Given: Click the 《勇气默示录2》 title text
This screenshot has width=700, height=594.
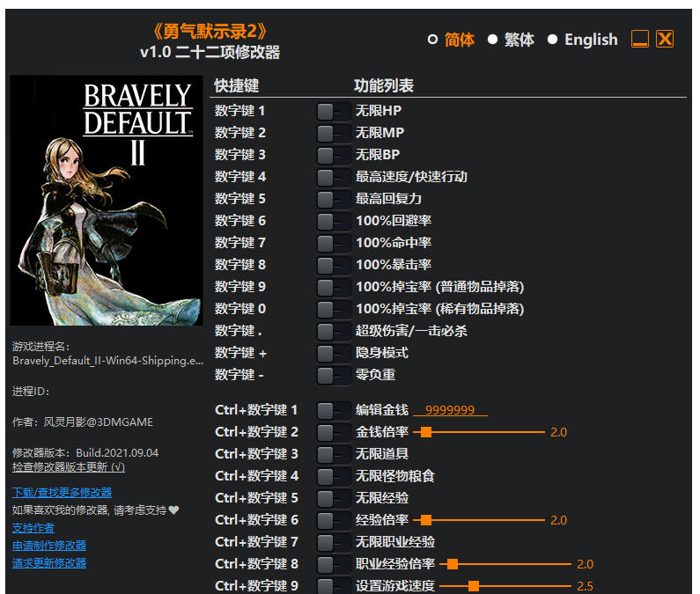Looking at the screenshot, I should coord(210,31).
